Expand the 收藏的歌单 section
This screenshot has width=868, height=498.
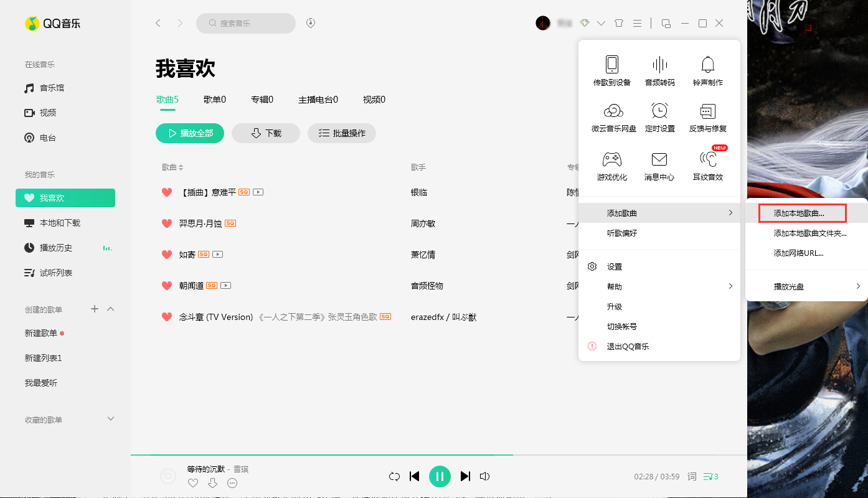(110, 419)
